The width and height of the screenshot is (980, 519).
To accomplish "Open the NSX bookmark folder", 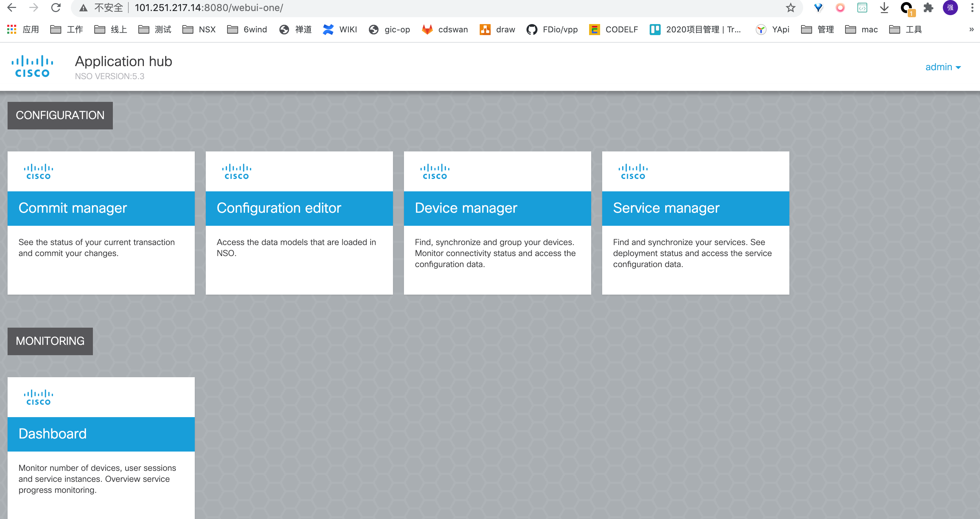I will 199,29.
